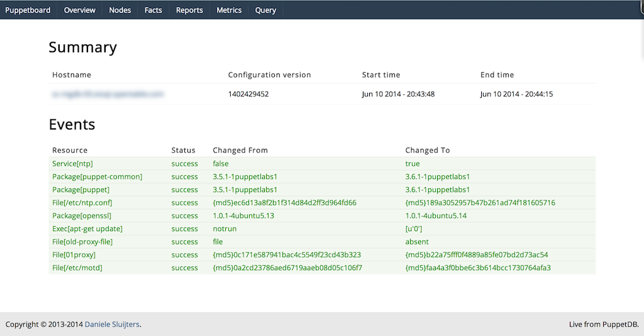Viewport: 644px width, 336px height.
Task: Select File[/etc/motd] event row
Action: click(x=77, y=268)
